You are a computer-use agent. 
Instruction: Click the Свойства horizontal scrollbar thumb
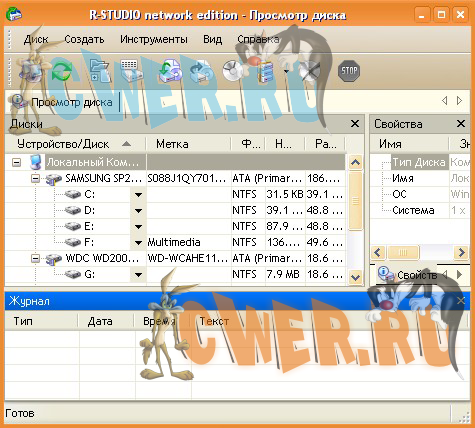coord(403,252)
